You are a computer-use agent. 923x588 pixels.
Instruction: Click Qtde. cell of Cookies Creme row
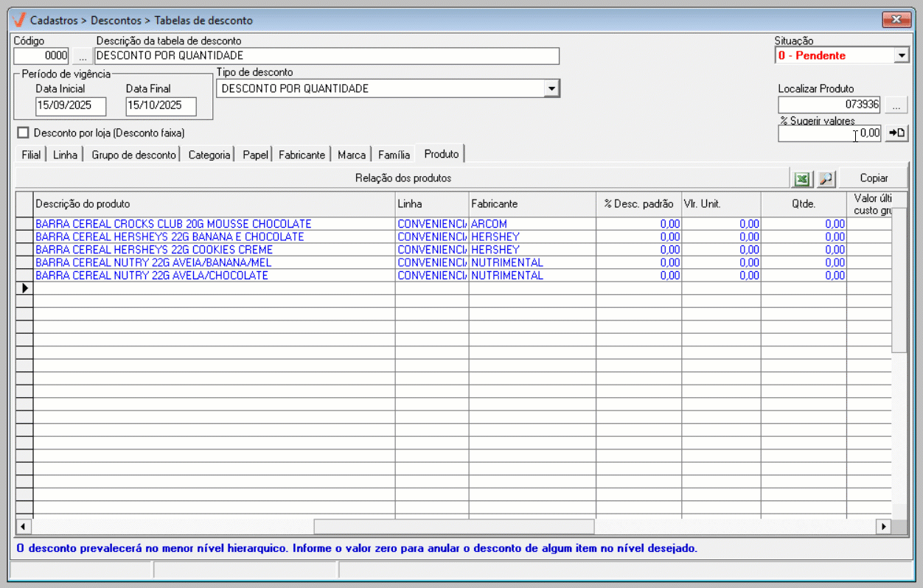[x=804, y=250]
